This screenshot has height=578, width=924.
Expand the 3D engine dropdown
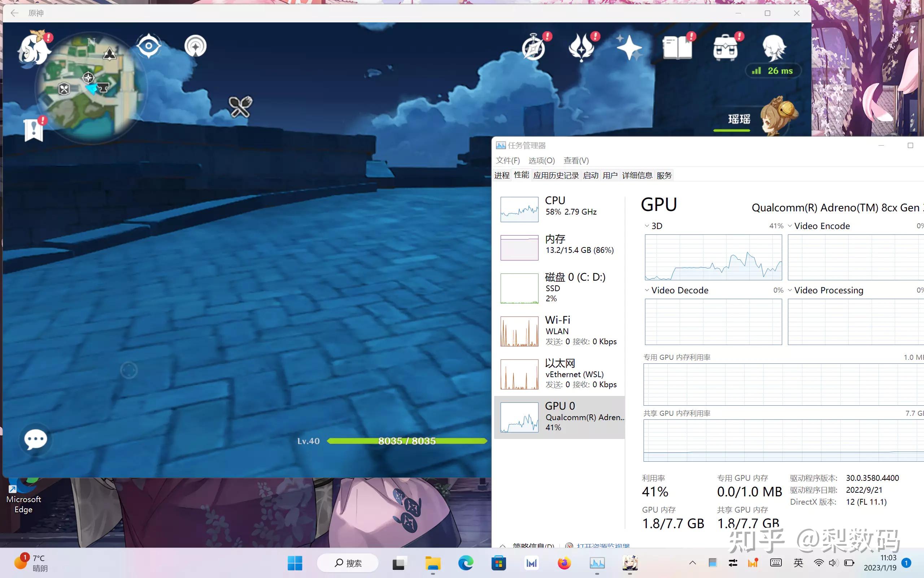pos(647,226)
